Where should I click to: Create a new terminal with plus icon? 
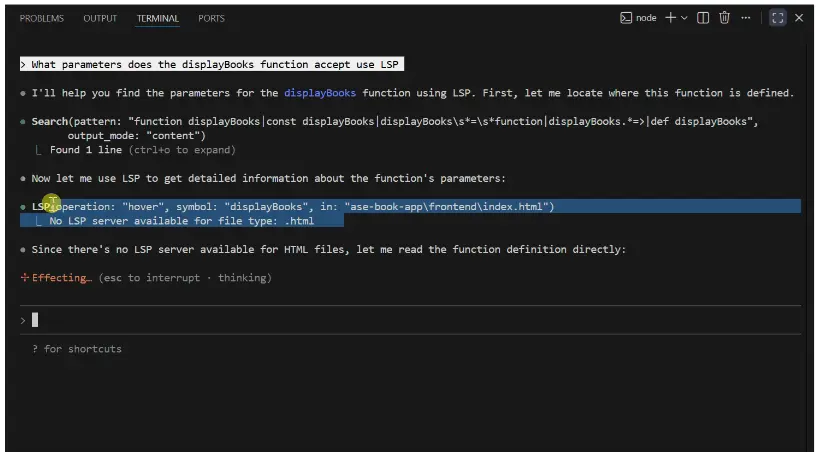[x=670, y=18]
